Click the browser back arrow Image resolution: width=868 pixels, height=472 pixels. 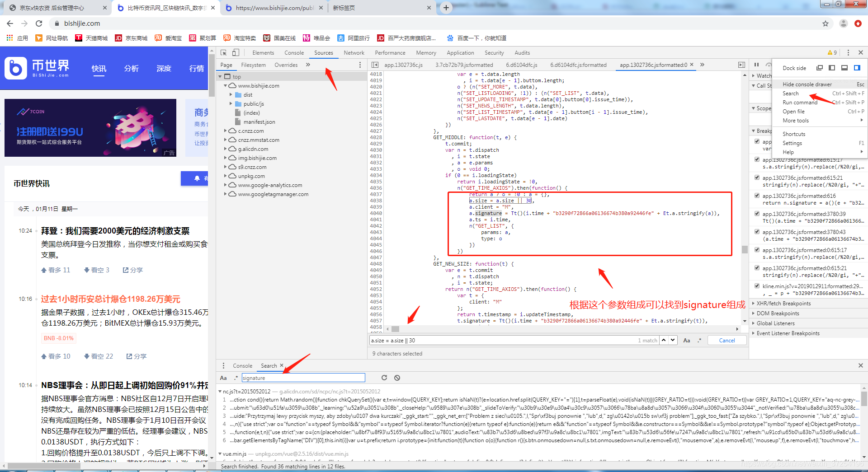click(10, 23)
